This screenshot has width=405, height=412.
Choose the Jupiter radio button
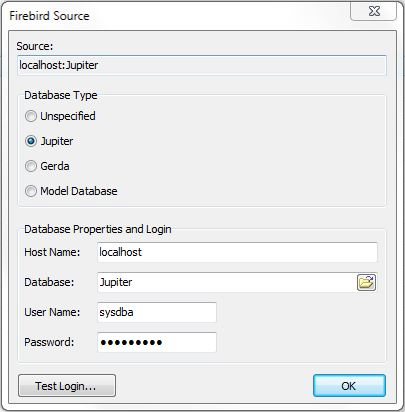click(x=31, y=141)
